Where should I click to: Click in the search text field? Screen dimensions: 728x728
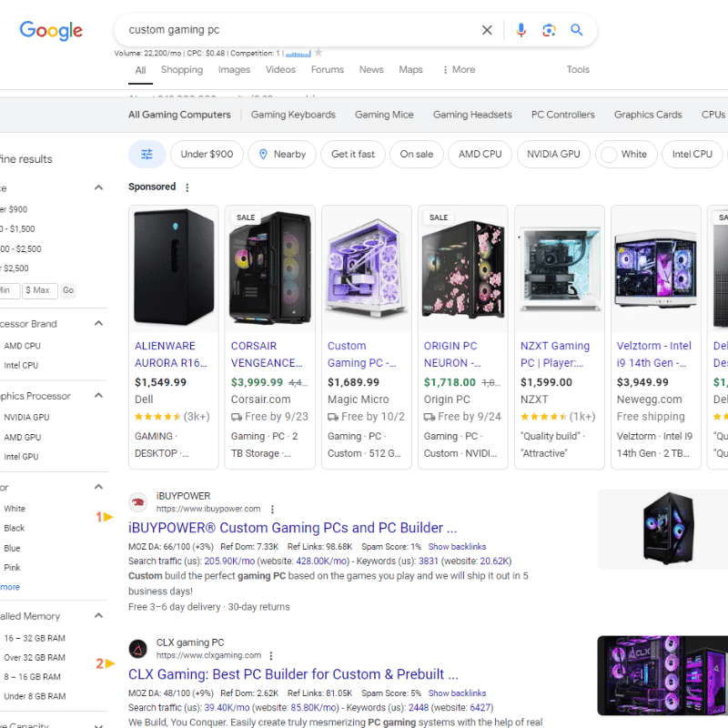[298, 30]
